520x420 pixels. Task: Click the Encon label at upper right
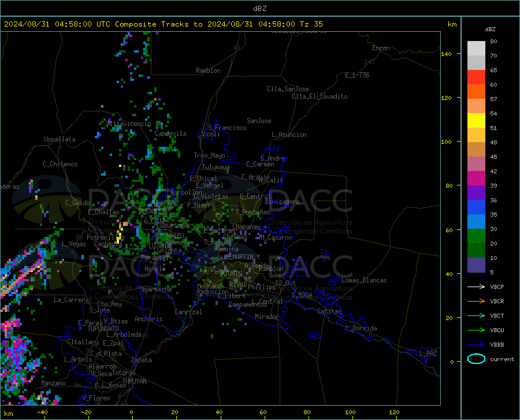pyautogui.click(x=381, y=48)
